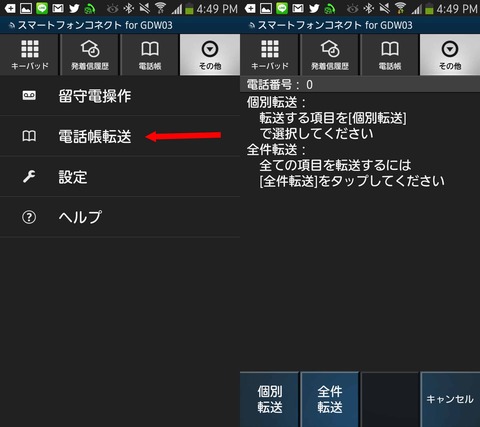Tap その他 dropdown circle icon on right screen
The image size is (480, 427).
click(450, 49)
